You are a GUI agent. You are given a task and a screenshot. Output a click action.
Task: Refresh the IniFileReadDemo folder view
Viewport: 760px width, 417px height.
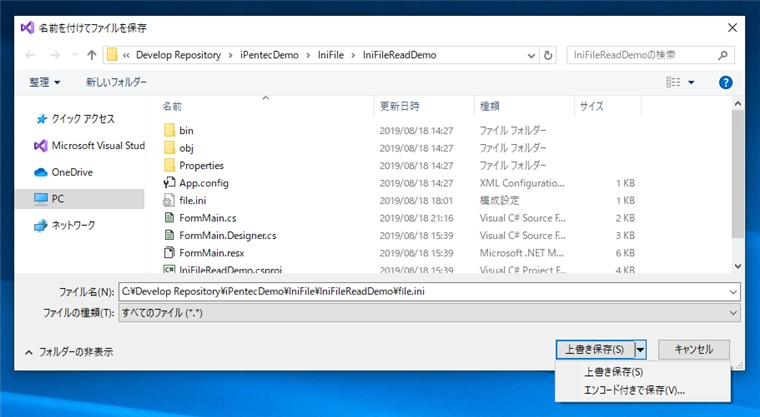coord(548,55)
